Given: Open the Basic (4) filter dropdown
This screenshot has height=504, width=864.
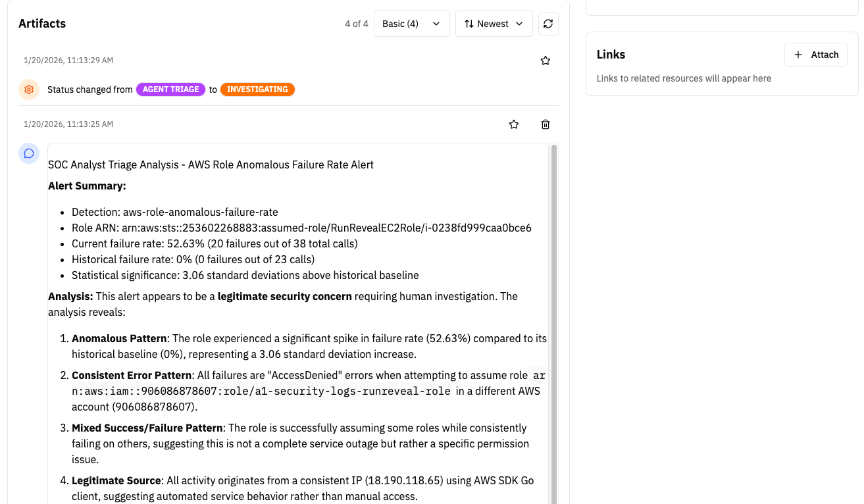Looking at the screenshot, I should tap(411, 23).
